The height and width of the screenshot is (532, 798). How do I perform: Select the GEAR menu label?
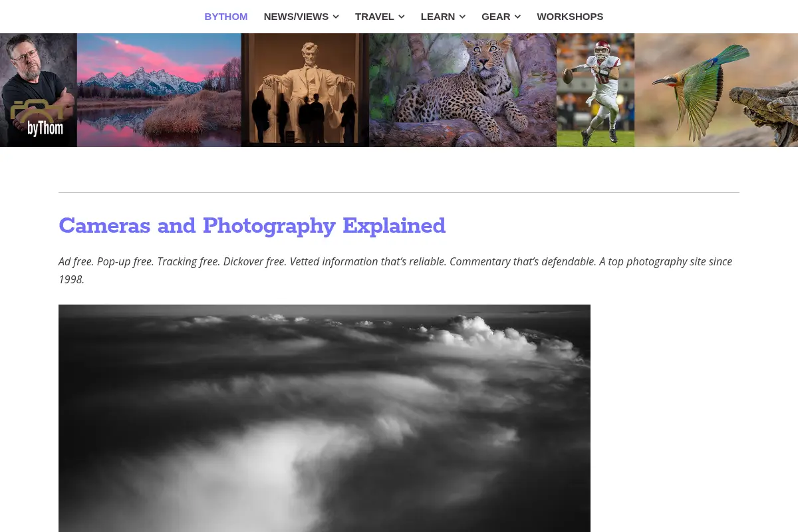tap(496, 17)
